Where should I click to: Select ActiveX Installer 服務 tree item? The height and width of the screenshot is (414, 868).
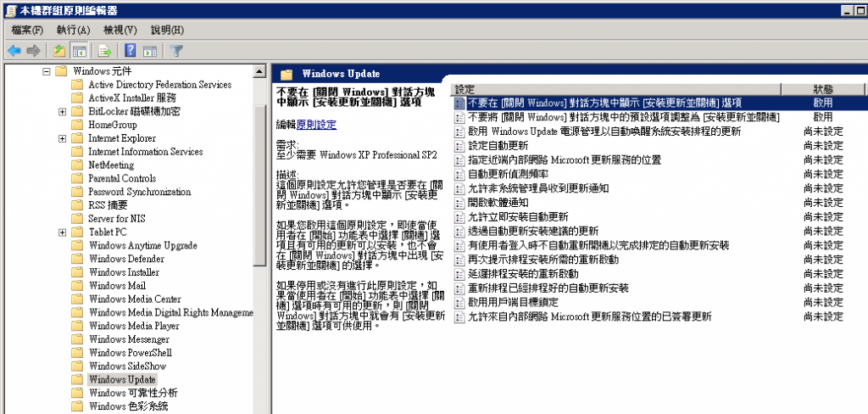point(131,98)
